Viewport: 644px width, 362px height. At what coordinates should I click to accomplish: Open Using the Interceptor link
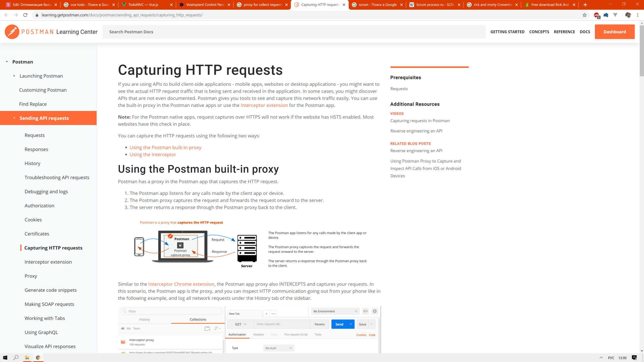tap(153, 154)
